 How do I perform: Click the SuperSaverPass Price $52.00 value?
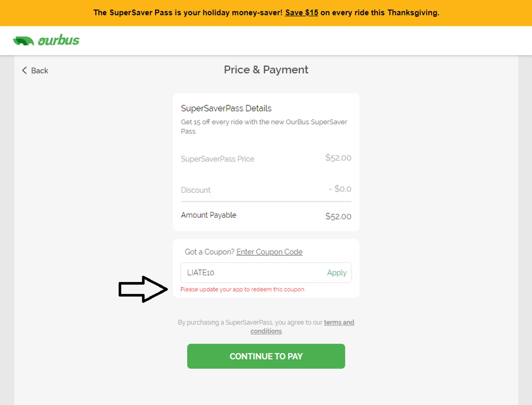[338, 158]
